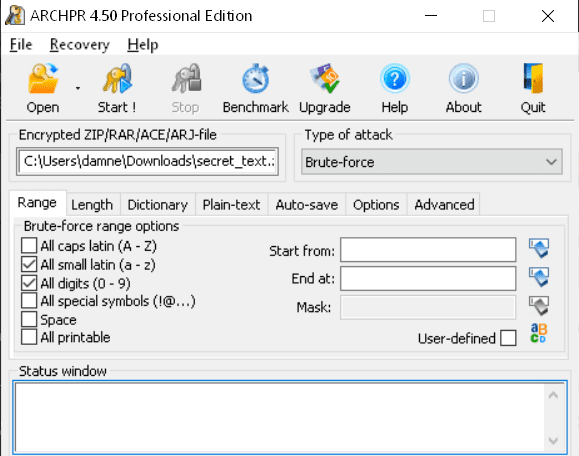Click the Start ! keys icon
The width and height of the screenshot is (579, 456).
117,78
